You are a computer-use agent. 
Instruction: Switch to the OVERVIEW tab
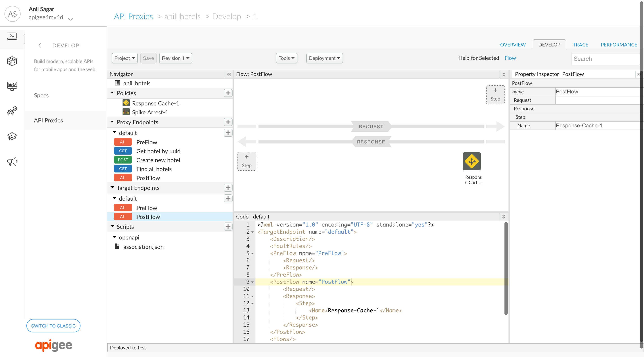(x=513, y=45)
